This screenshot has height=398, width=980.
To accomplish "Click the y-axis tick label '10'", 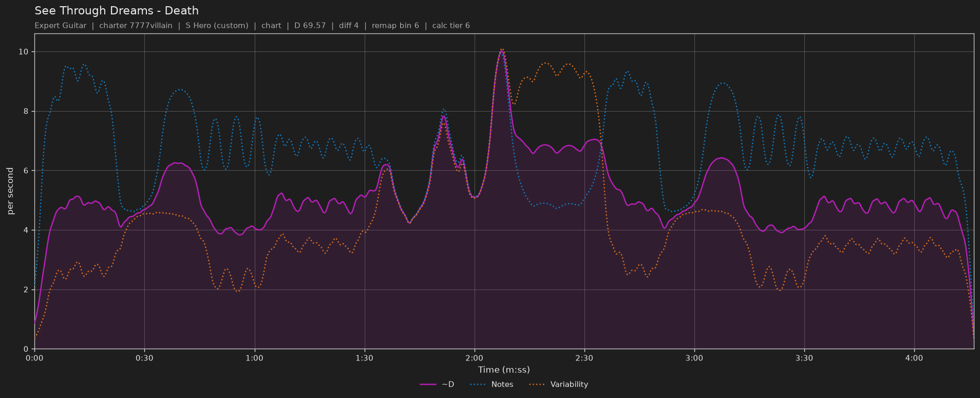I will (25, 52).
